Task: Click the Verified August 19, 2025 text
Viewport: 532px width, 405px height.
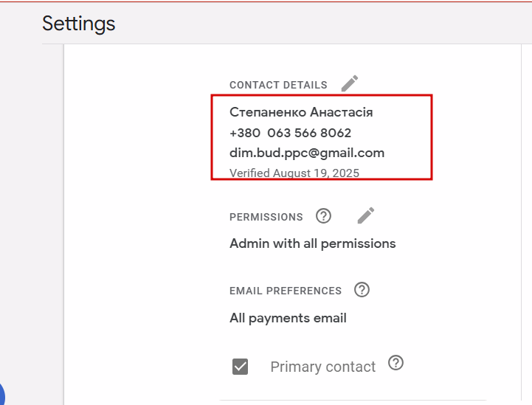Action: (x=294, y=173)
